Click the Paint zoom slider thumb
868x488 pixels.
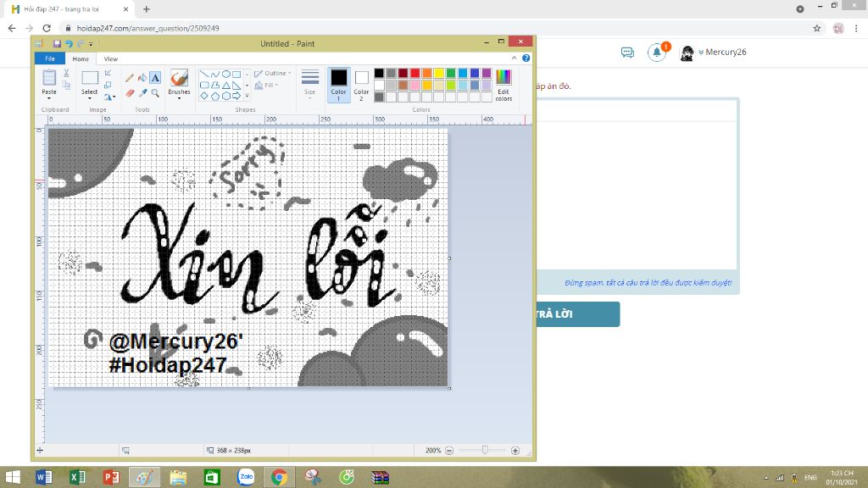point(485,451)
